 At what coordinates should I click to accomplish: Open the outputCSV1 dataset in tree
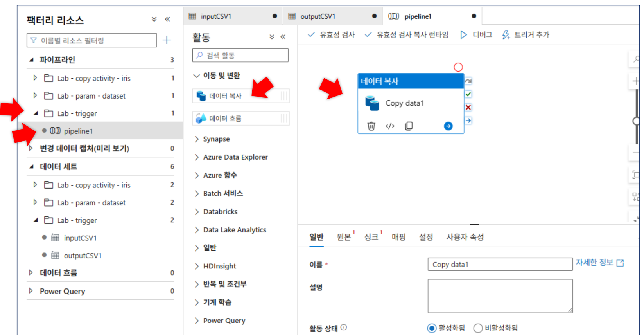coord(82,255)
